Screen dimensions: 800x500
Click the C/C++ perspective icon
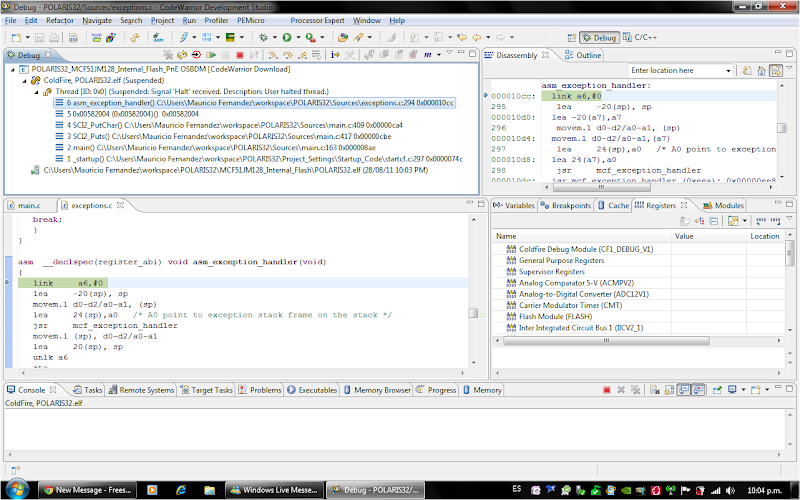[x=627, y=37]
